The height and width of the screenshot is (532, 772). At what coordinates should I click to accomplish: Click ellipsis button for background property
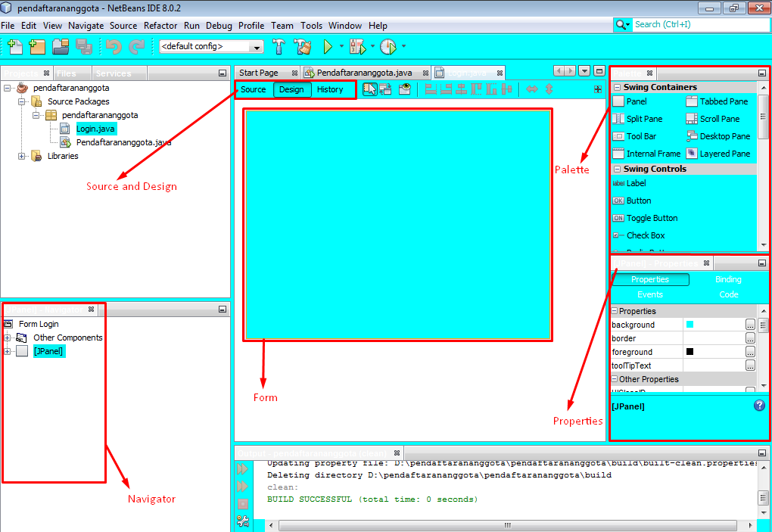point(750,325)
